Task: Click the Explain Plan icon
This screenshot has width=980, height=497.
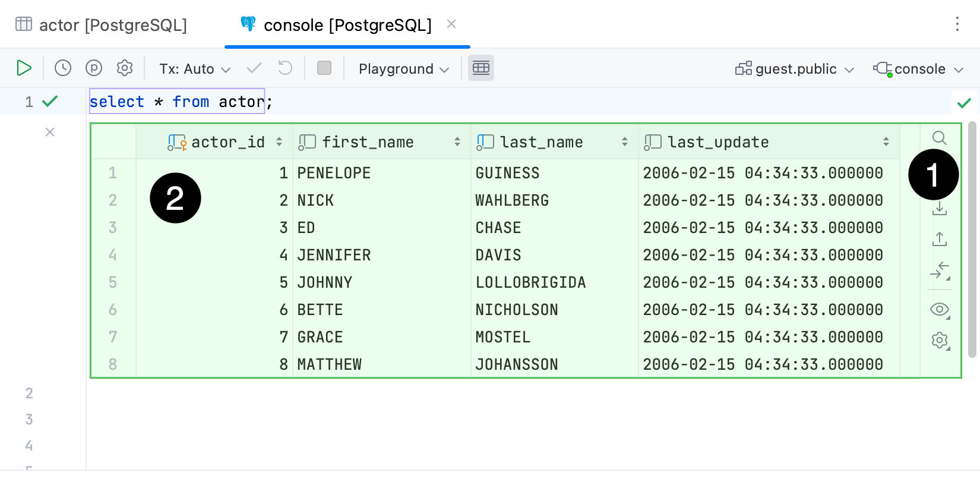Action: coord(94,68)
